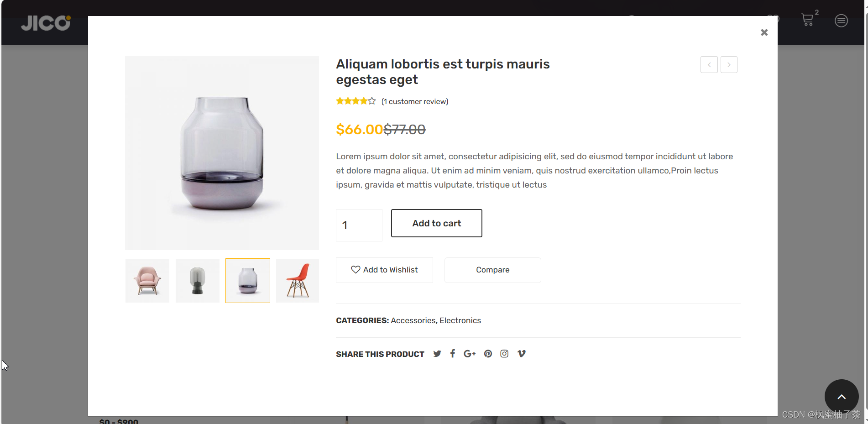Viewport: 868px width, 424px height.
Task: Select the pink armchair thumbnail
Action: 147,281
